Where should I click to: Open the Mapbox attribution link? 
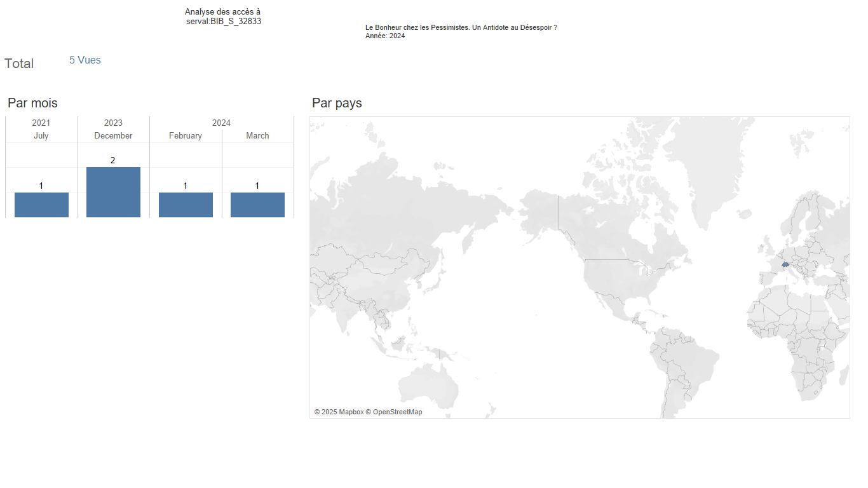339,412
